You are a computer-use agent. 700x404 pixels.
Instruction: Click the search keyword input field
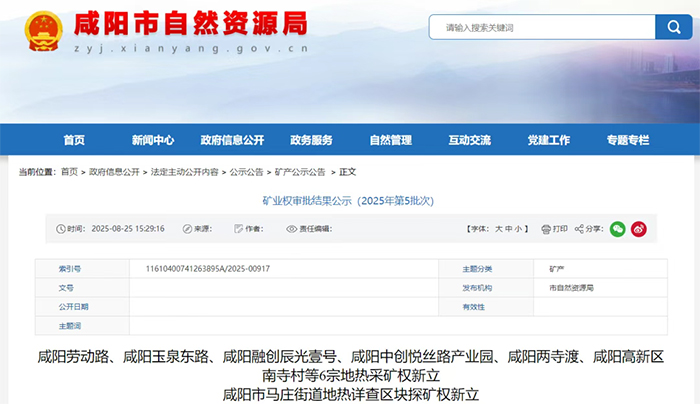(x=540, y=27)
